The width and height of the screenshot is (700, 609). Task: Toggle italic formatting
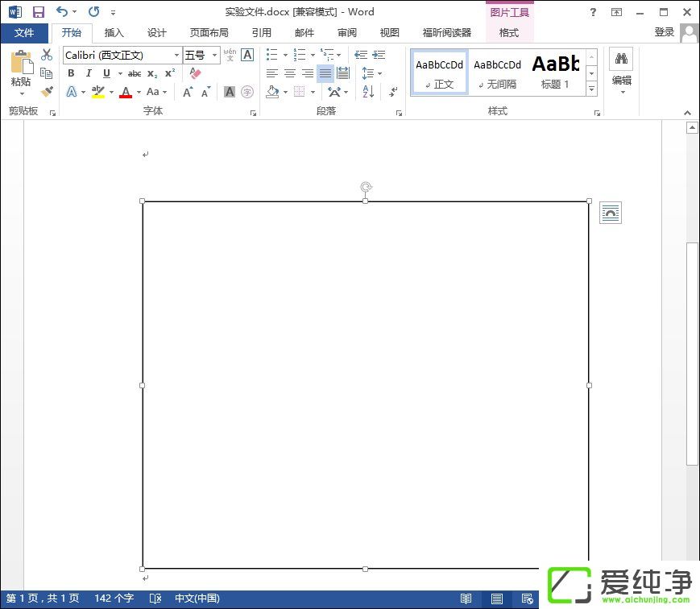coord(89,73)
